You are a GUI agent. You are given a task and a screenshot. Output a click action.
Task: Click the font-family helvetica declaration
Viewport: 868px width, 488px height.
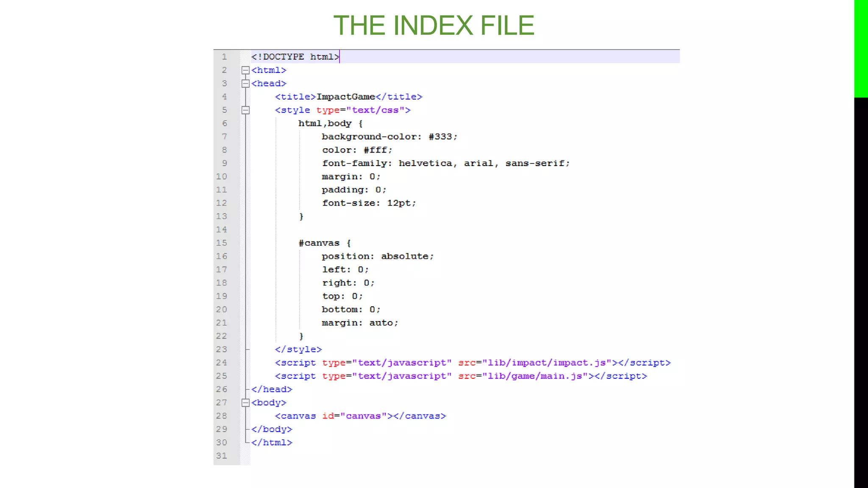click(446, 163)
